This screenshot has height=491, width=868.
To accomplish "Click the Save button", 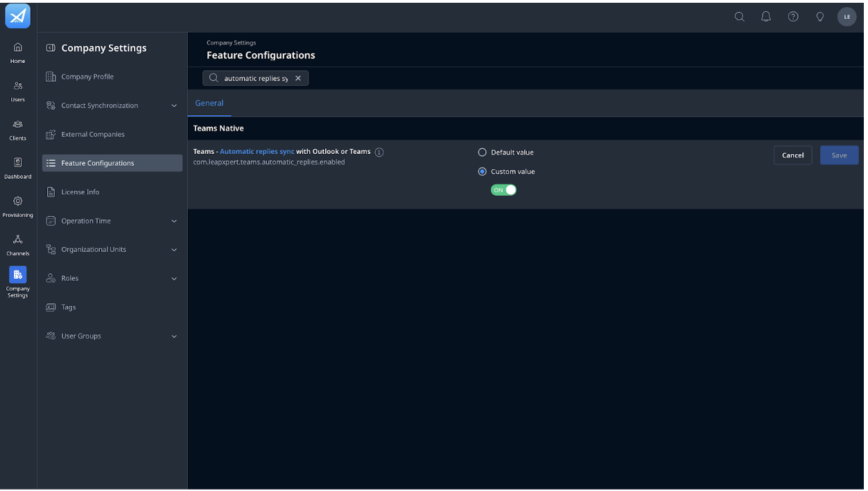I will 839,155.
